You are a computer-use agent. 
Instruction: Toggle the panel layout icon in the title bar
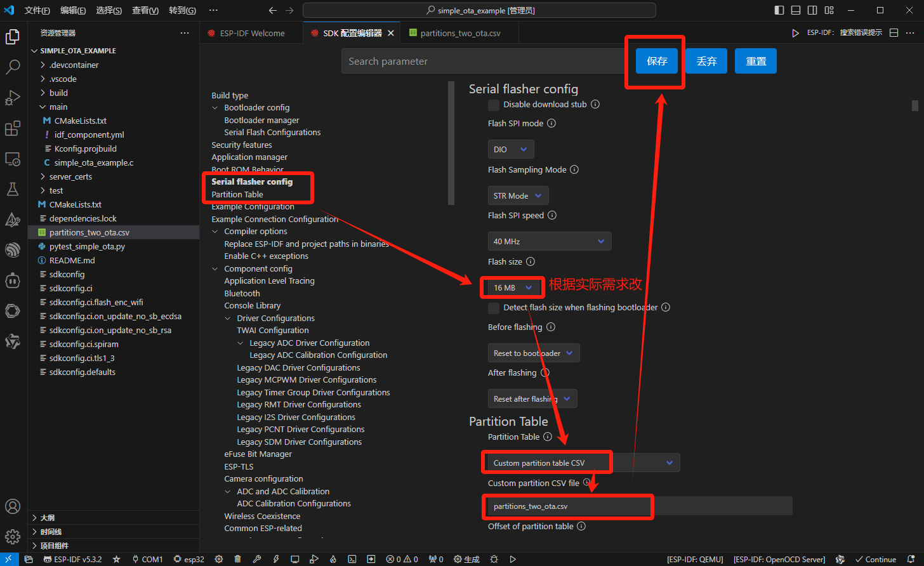[x=796, y=10]
